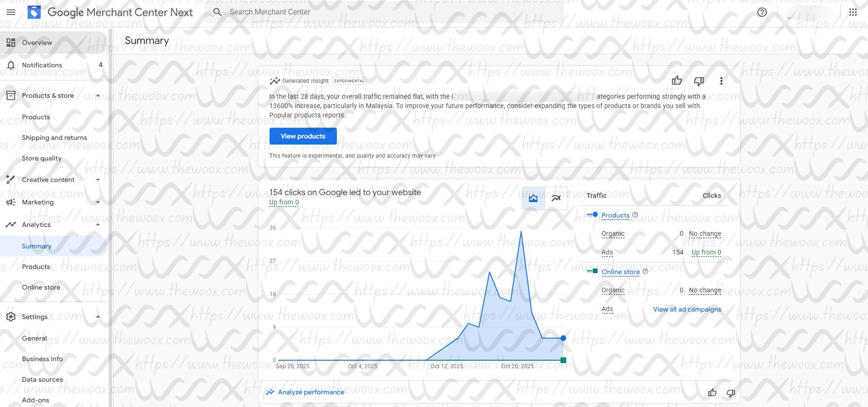This screenshot has width=868, height=407.
Task: Expand the Marketing section
Action: [x=98, y=202]
